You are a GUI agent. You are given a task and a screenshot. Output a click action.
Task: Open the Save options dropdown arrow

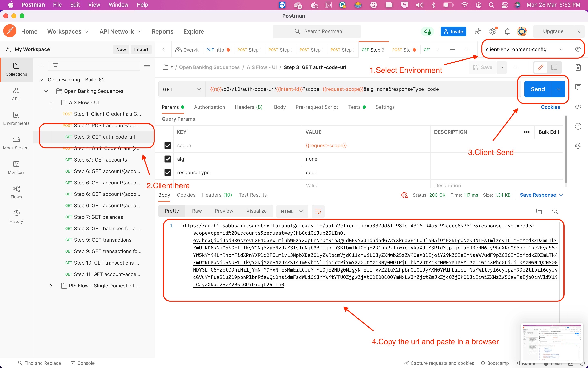coord(502,67)
